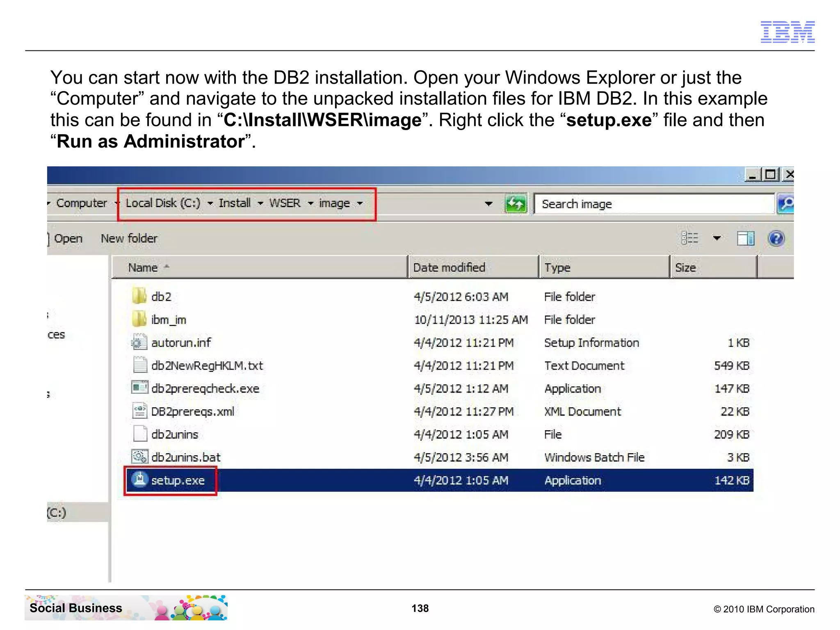This screenshot has width=840, height=630.
Task: Expand the dropdown arrow after WSER
Action: 310,203
